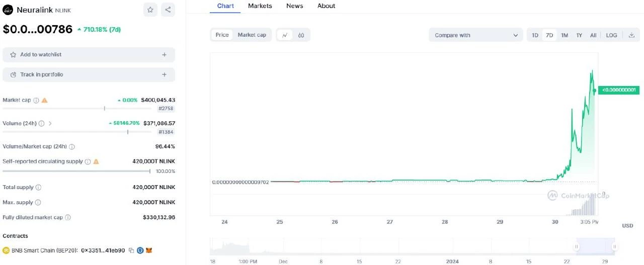Open Self-reported circulating supply info icon

coord(88,161)
